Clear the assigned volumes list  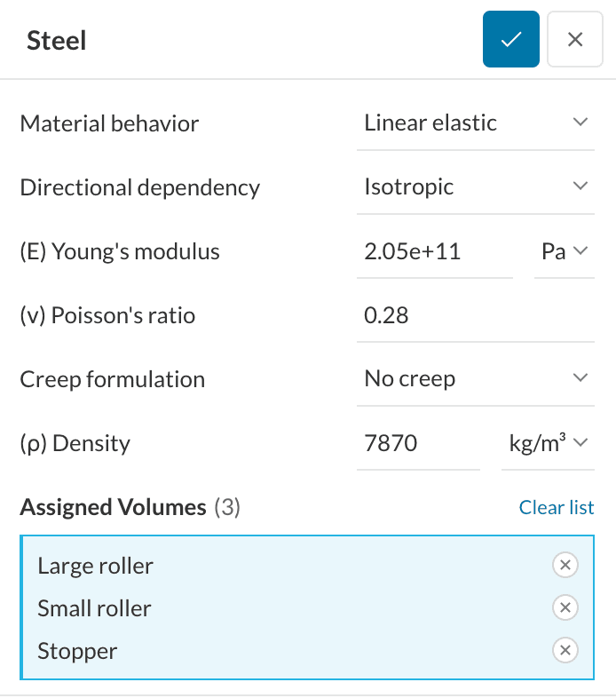point(557,507)
